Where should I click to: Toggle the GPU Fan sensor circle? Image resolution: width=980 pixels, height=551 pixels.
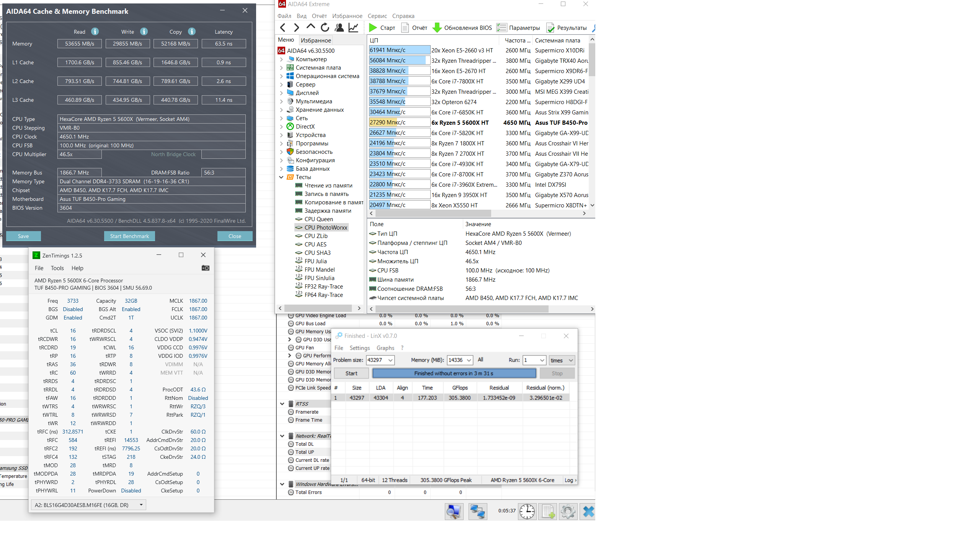point(291,348)
